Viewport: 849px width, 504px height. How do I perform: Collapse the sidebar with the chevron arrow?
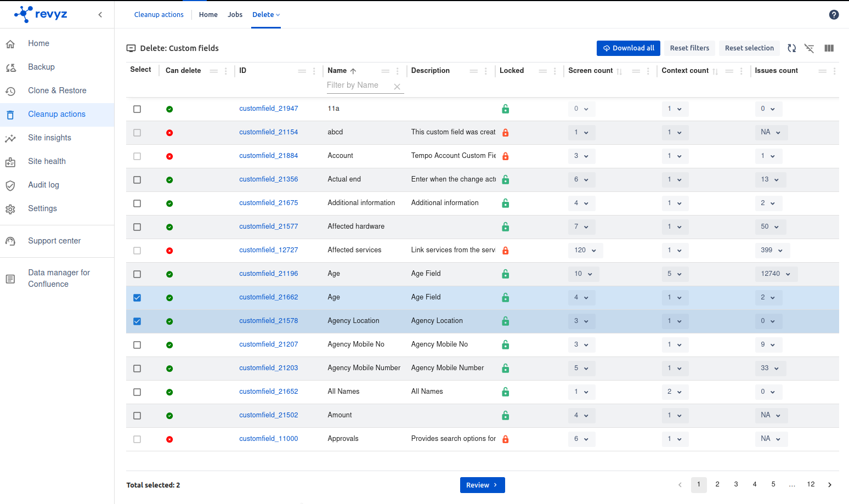(100, 15)
